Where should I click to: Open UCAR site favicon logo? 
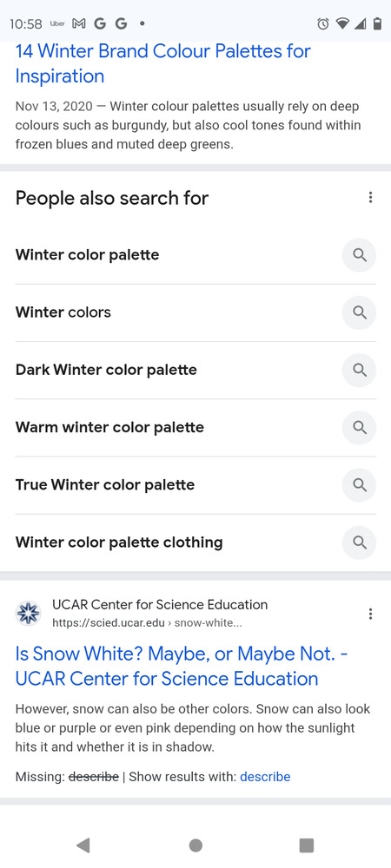tap(28, 614)
